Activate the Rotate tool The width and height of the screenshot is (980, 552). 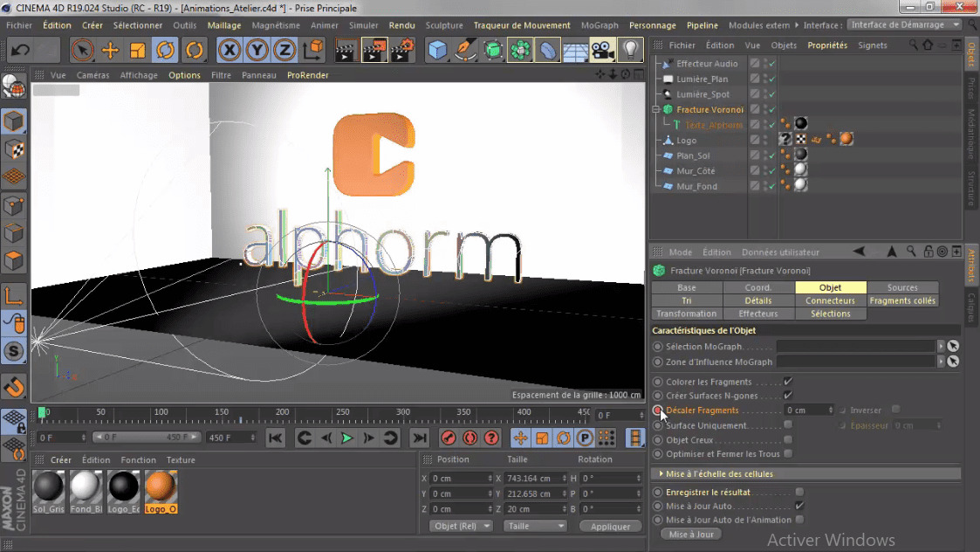point(166,50)
